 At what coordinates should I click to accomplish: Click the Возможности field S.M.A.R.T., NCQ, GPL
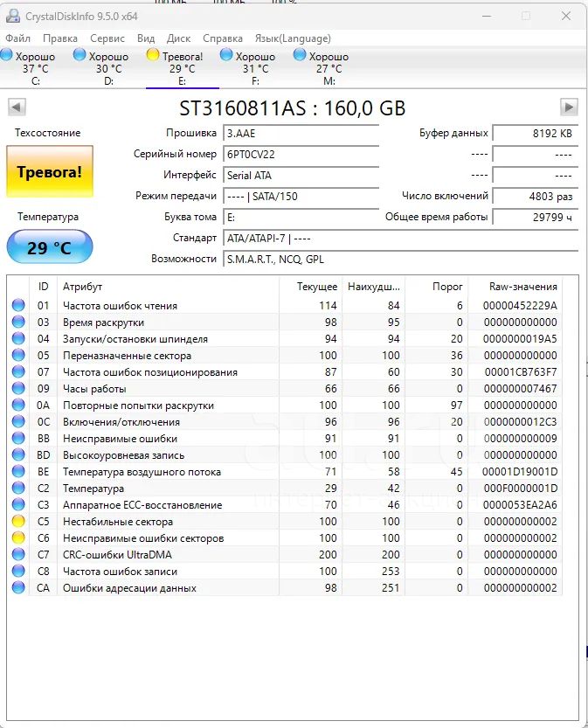pyautogui.click(x=400, y=259)
